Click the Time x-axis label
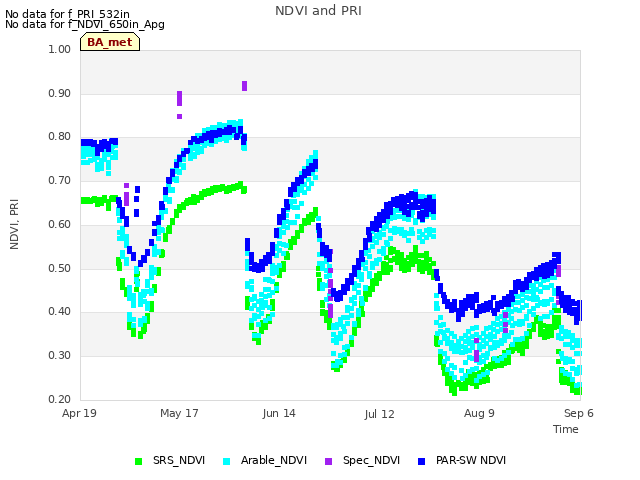640x480 pixels. 566,429
